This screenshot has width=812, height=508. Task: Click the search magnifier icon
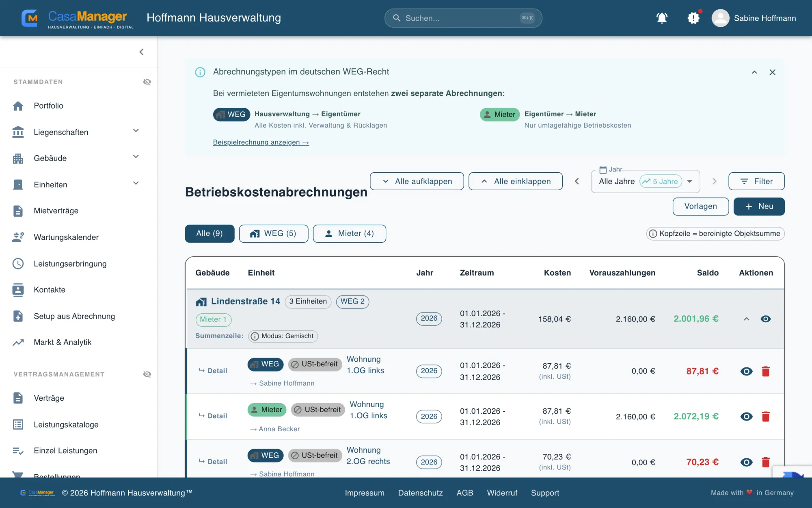(x=397, y=18)
